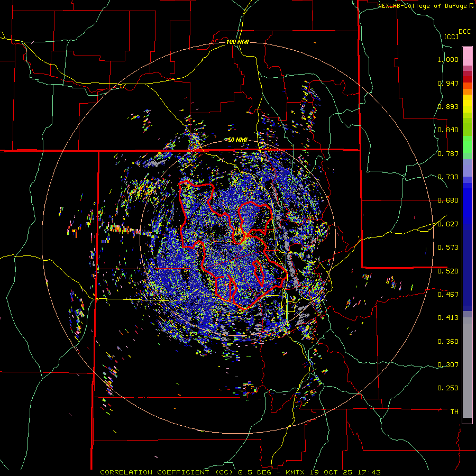The image size is (476, 476).
Task: Click the 0.5 DEG elevation text
Action: point(256,472)
